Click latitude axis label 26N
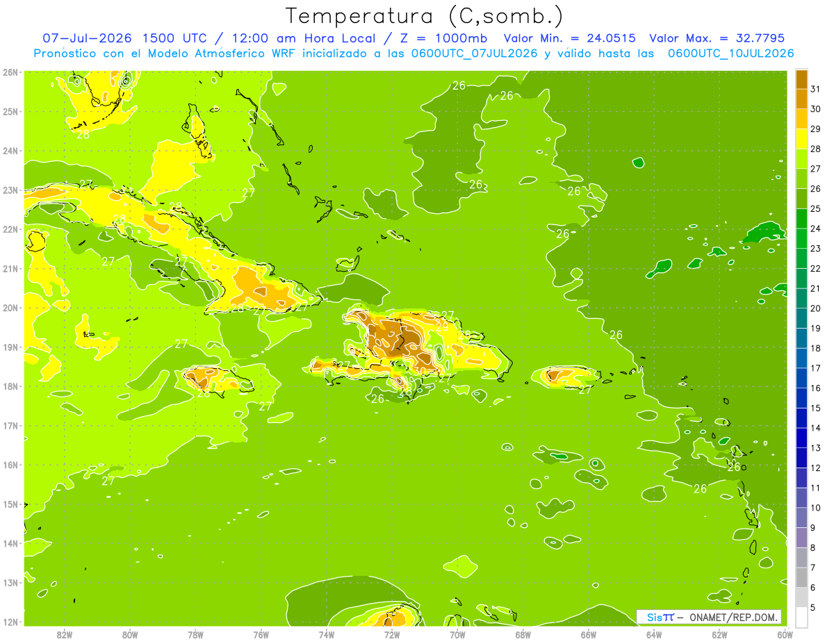The height and width of the screenshot is (644, 834). [10, 72]
